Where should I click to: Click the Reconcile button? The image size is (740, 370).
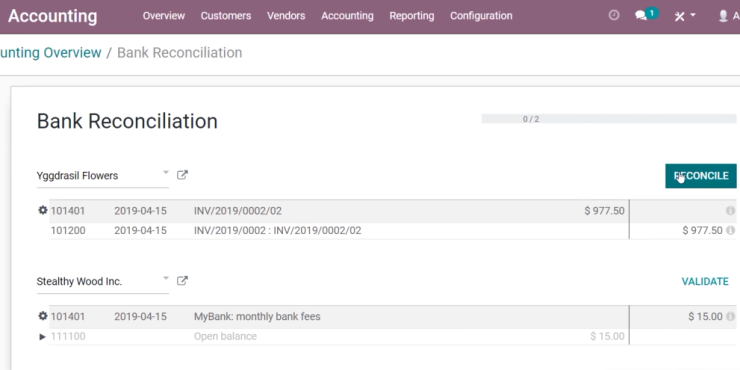point(701,176)
